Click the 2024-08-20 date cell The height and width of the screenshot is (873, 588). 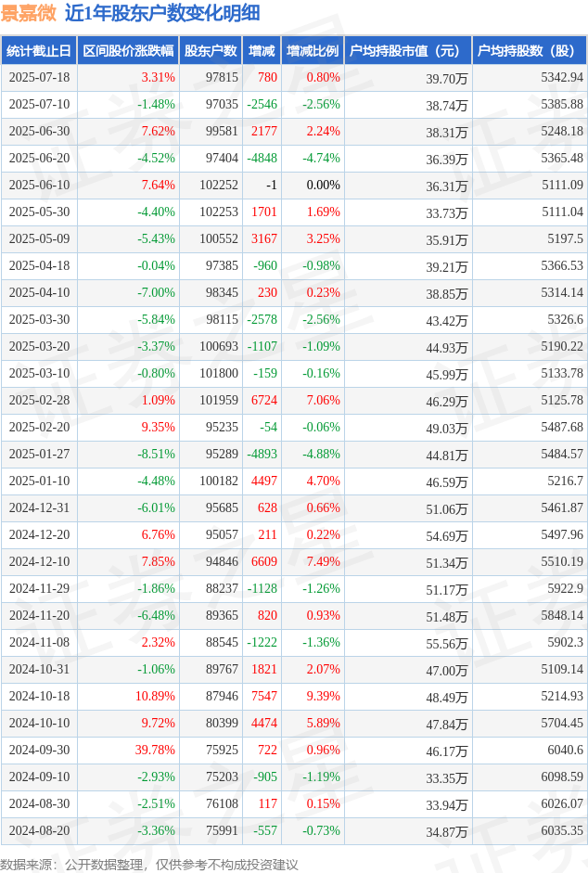[x=39, y=831]
